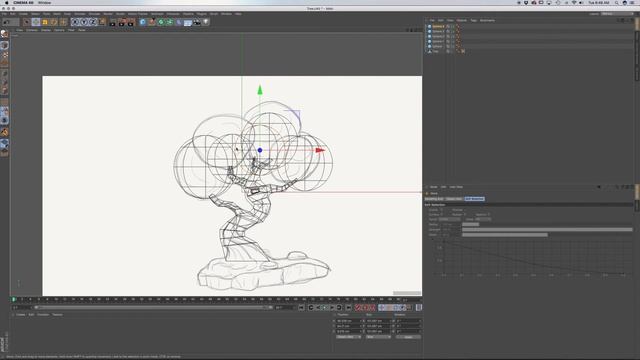Open Render Settings icon
The image size is (640, 360).
[x=131, y=22]
